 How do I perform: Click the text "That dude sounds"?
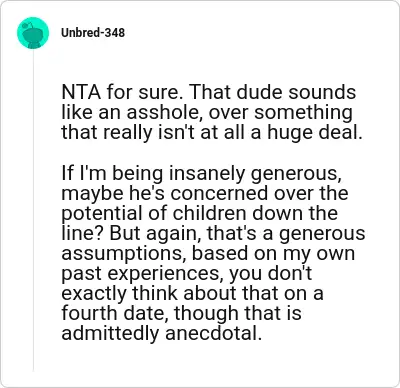click(x=273, y=92)
